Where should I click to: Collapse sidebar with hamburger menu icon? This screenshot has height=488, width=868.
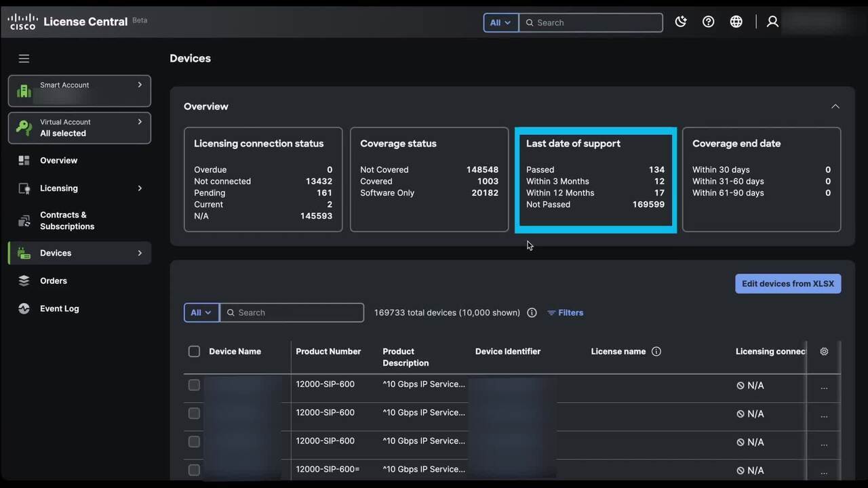[24, 59]
